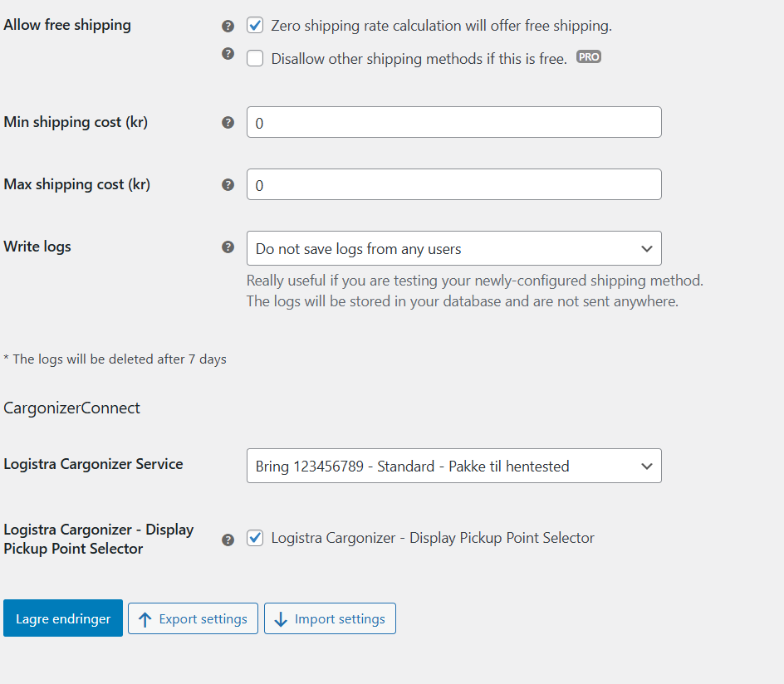
Task: Open the Write logs dropdown
Action: (453, 248)
